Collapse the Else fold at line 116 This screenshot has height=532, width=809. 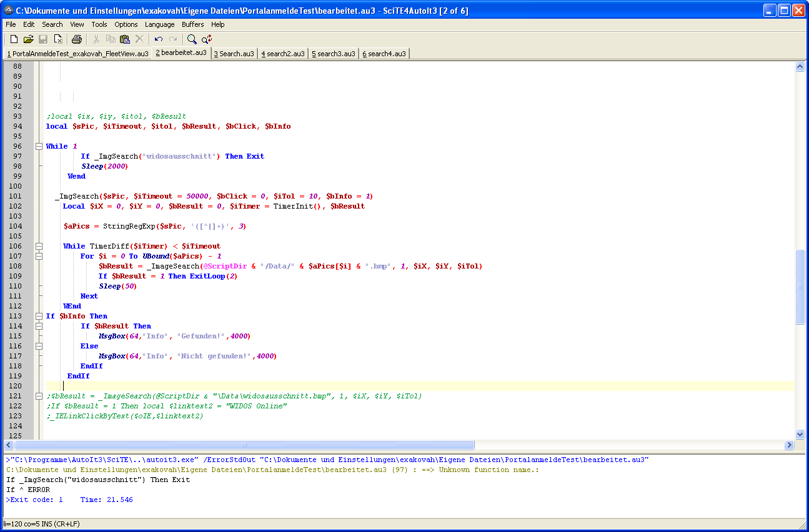pos(39,346)
